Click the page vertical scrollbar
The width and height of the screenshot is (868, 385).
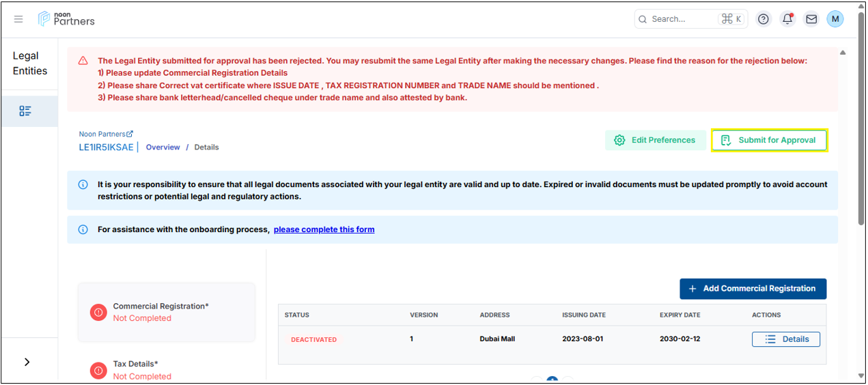860,137
